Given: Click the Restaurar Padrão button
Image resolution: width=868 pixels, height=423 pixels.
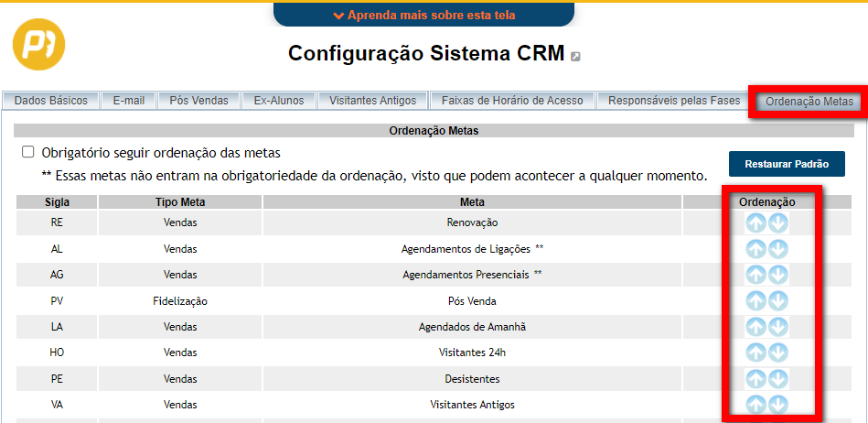Looking at the screenshot, I should 787,165.
